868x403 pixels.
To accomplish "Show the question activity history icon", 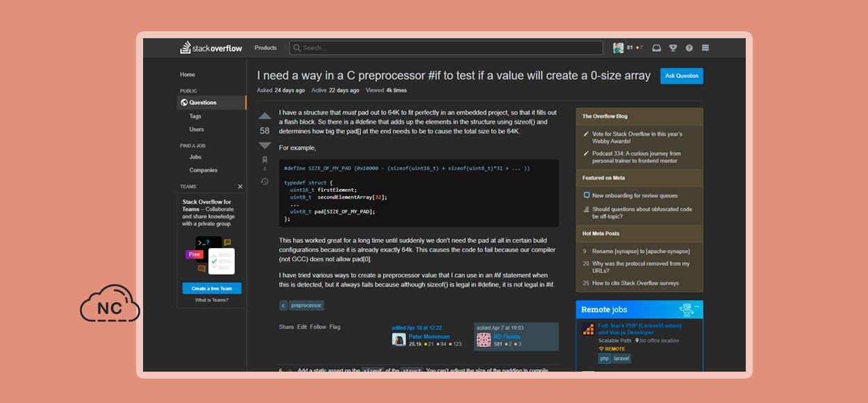I will pyautogui.click(x=265, y=181).
